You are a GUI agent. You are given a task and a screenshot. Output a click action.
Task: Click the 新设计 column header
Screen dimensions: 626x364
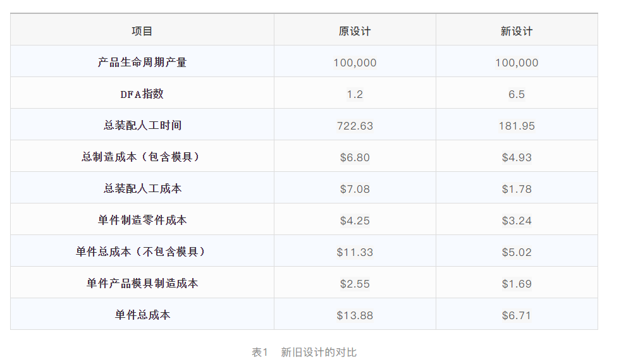(x=517, y=31)
